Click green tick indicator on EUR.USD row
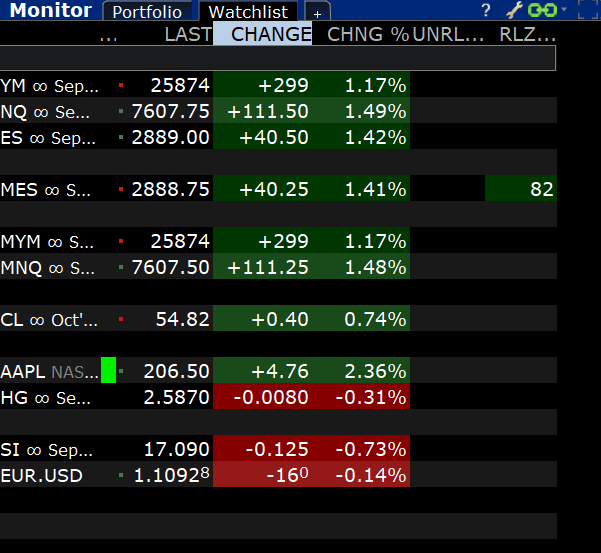The image size is (601, 553). (x=121, y=475)
